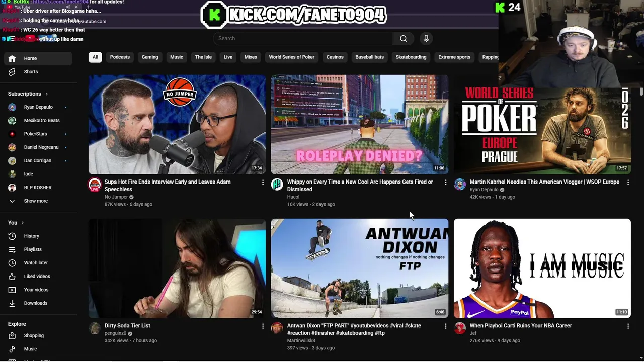Viewport: 644px width, 362px height.
Task: Open lade subscription channel
Action: tap(38, 174)
